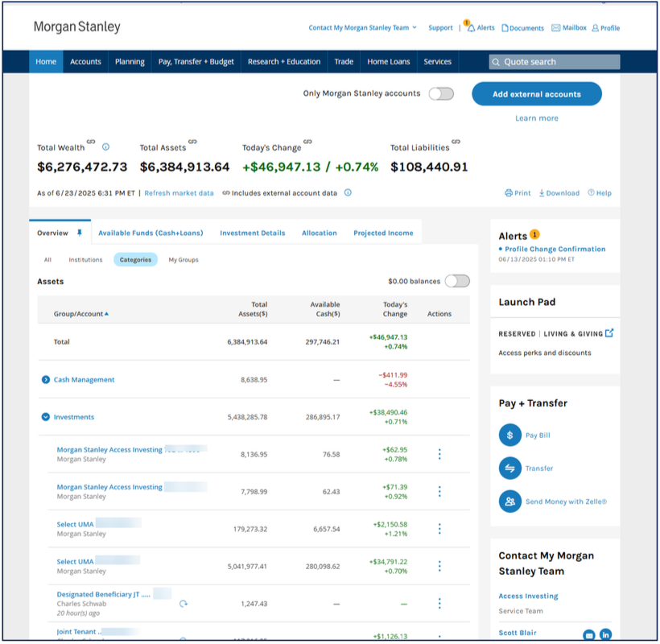
Task: Open Profile Change Confirmation alert
Action: tap(555, 249)
